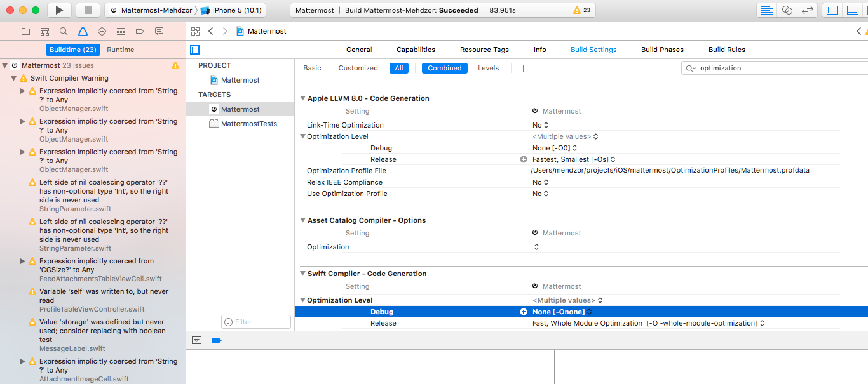Collapse the Swift Compiler Warning group
This screenshot has height=384, width=868.
(14, 78)
